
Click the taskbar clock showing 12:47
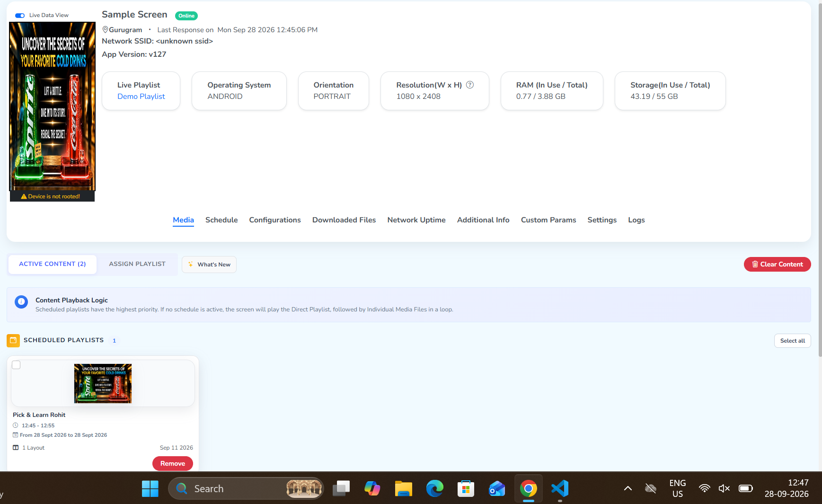(787, 488)
